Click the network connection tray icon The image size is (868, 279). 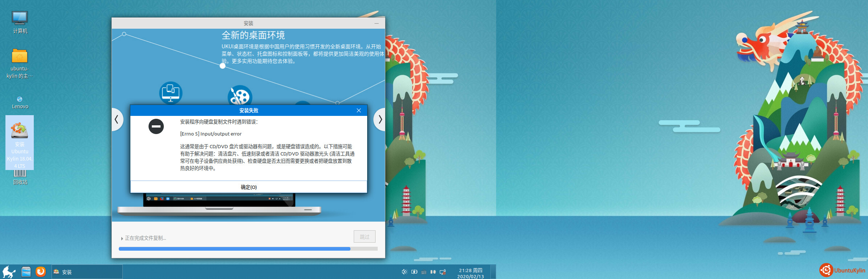(x=443, y=272)
